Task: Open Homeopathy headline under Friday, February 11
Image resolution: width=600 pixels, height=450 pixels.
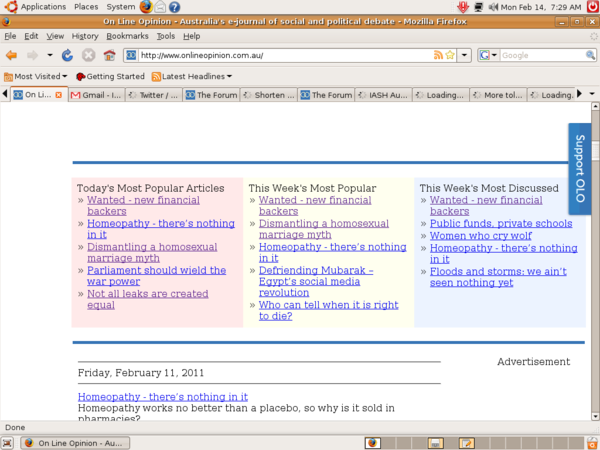Action: tap(163, 397)
